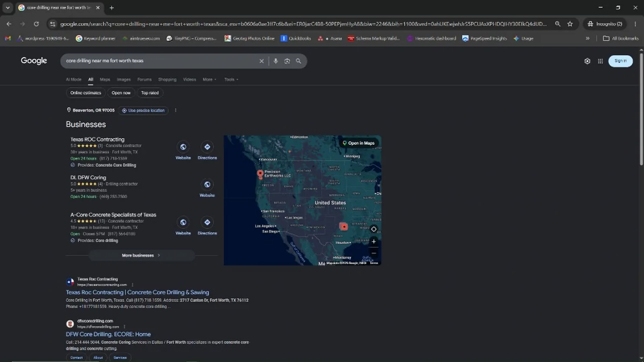Switch to the Maps results tab
This screenshot has width=644, height=362.
pyautogui.click(x=105, y=79)
